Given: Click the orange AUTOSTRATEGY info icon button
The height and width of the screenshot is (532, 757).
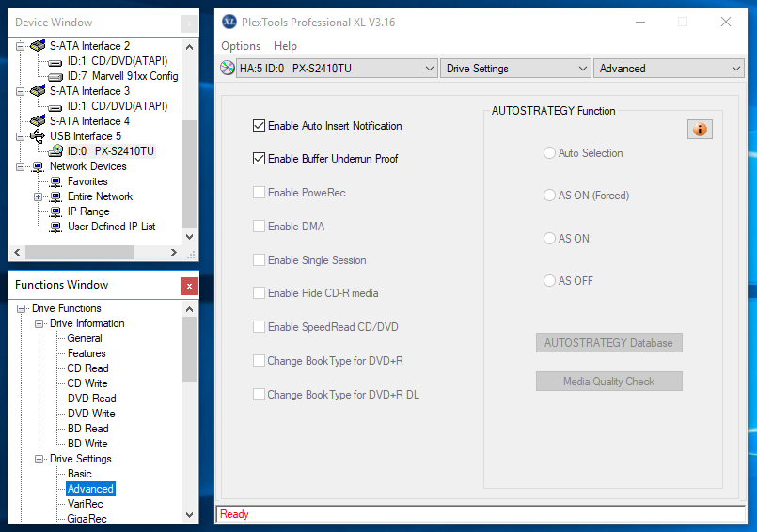Looking at the screenshot, I should 700,130.
